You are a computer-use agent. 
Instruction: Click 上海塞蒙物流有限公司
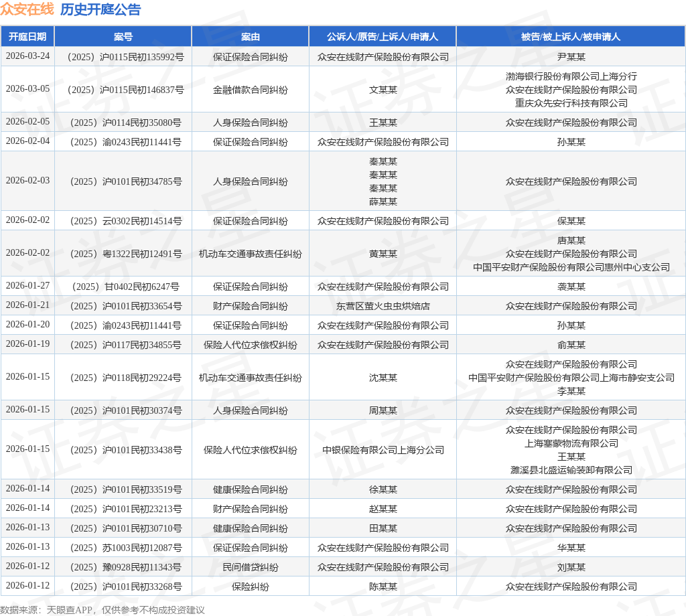571,443
